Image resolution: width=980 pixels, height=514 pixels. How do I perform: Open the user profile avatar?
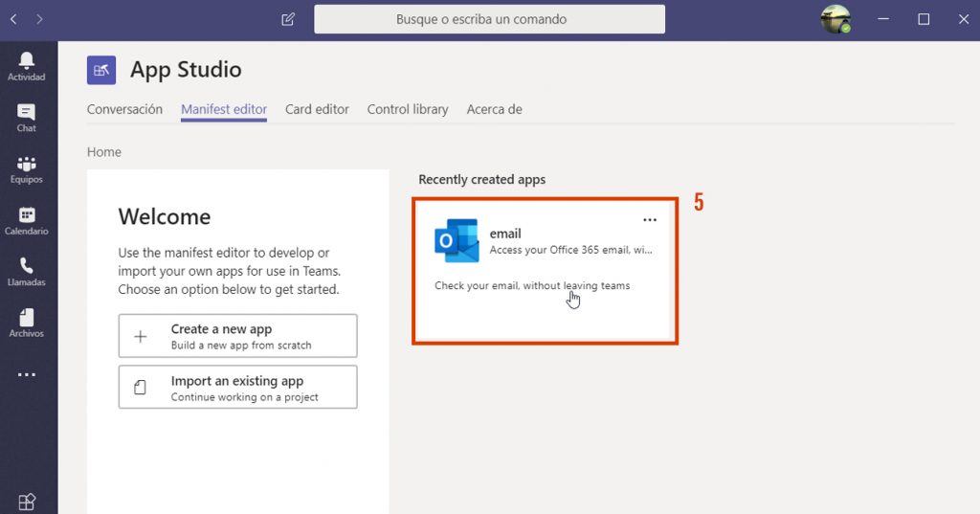point(835,19)
